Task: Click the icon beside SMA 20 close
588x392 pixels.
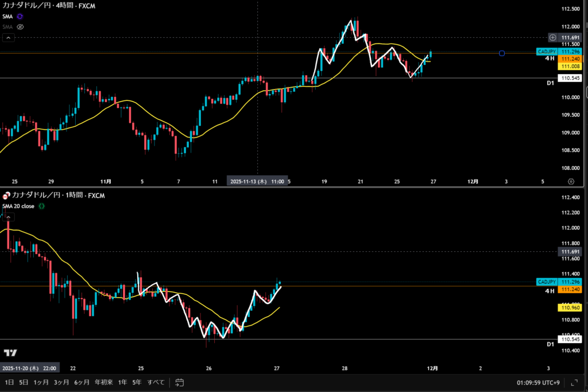Action: point(41,206)
